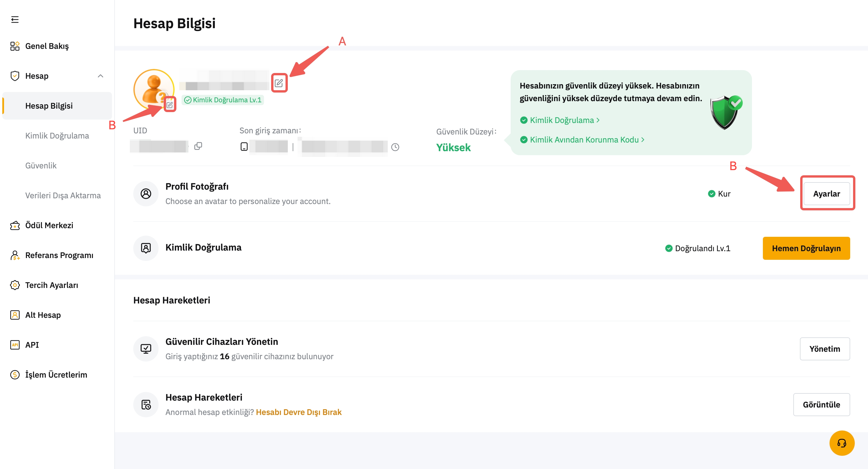Copy the UID with copy icon
The height and width of the screenshot is (469, 868).
(x=198, y=146)
